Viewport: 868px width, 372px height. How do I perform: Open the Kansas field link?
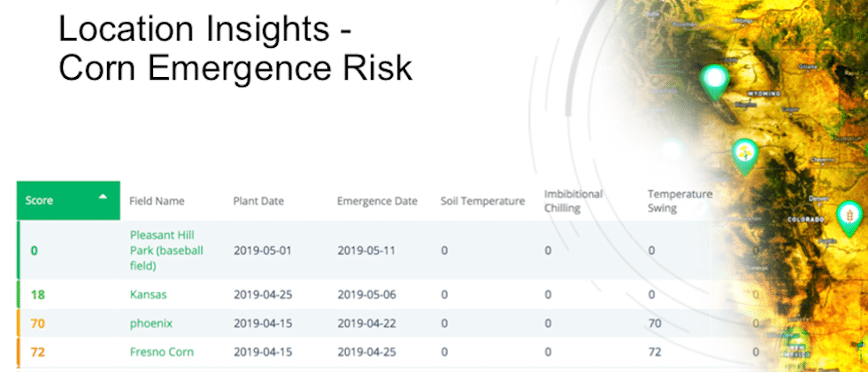(x=148, y=294)
